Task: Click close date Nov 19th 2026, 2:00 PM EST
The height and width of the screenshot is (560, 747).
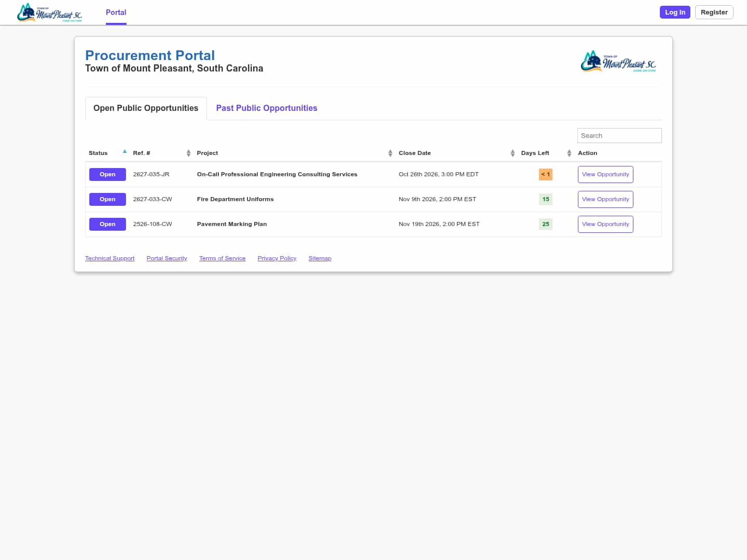Action: pos(439,225)
